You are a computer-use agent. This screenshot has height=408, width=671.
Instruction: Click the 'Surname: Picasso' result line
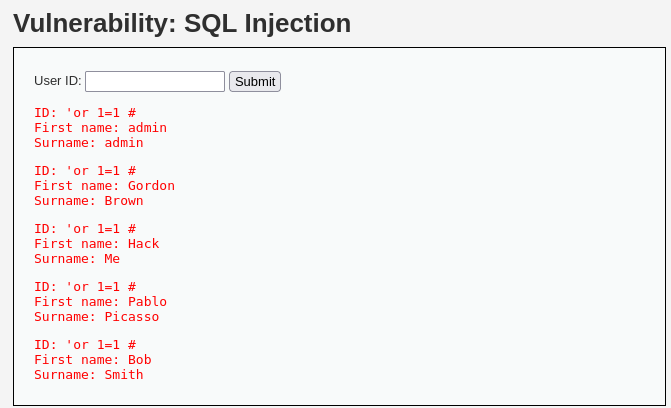[97, 317]
